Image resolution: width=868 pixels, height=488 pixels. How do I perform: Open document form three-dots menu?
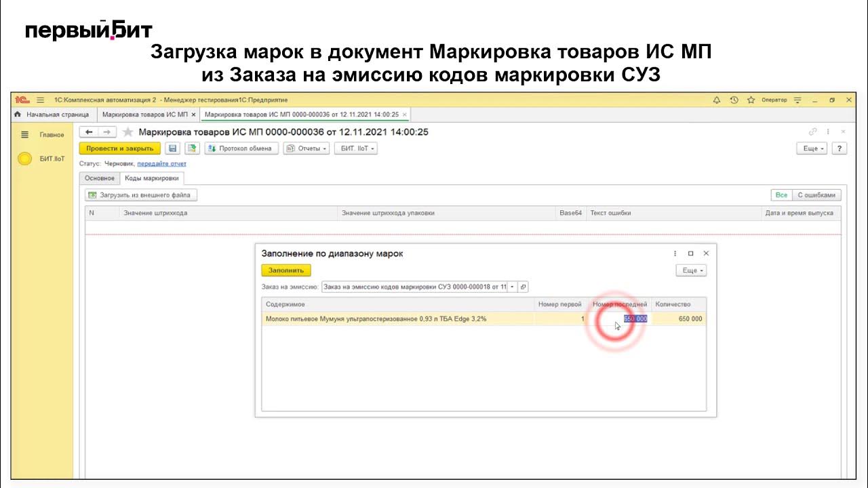tap(828, 131)
